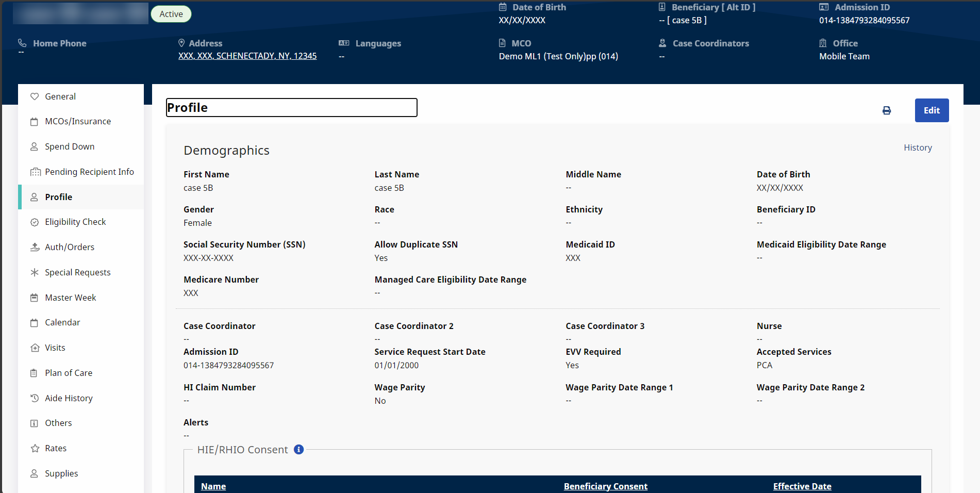Click the phone icon by Home Phone

coord(22,43)
